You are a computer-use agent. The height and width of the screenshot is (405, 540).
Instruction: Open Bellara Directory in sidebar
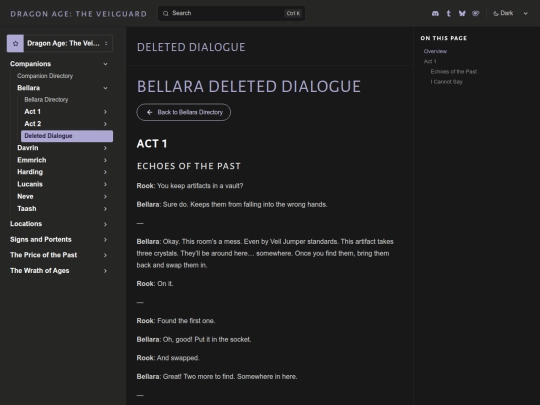[46, 100]
